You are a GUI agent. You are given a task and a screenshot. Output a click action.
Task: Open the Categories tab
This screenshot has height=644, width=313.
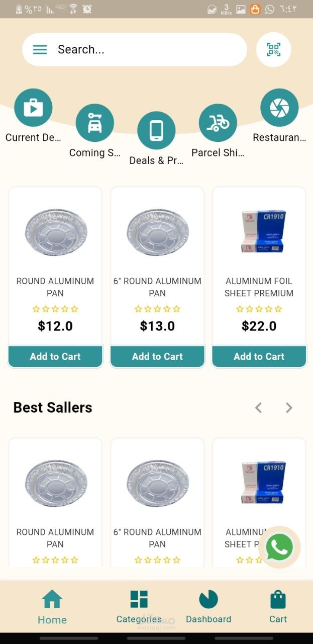(139, 606)
